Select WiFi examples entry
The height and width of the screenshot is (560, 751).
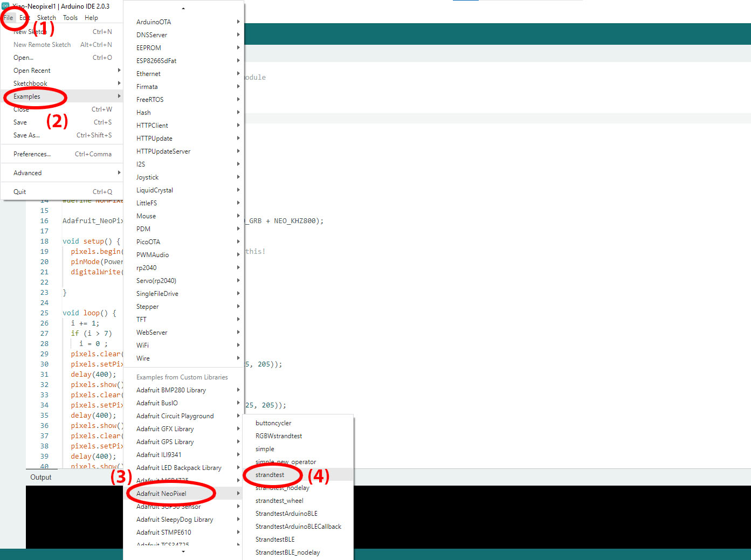point(183,345)
